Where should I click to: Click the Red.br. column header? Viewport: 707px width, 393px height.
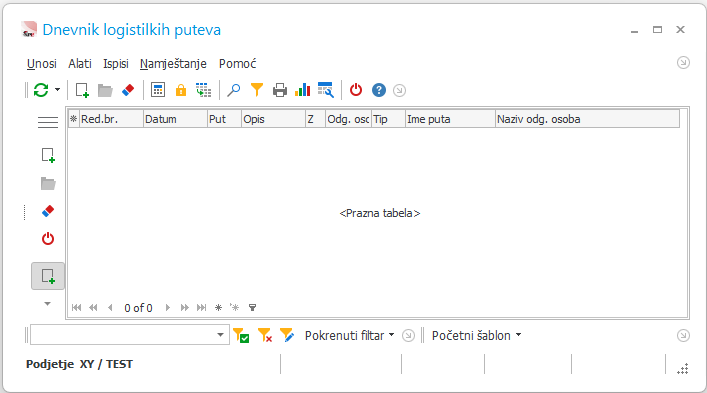tap(111, 119)
